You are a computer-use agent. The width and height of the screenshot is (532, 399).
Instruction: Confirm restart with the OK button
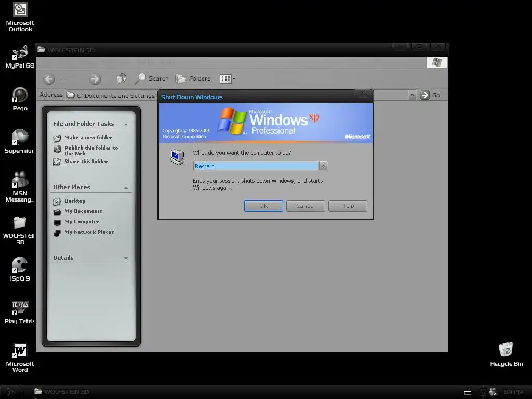pos(263,206)
